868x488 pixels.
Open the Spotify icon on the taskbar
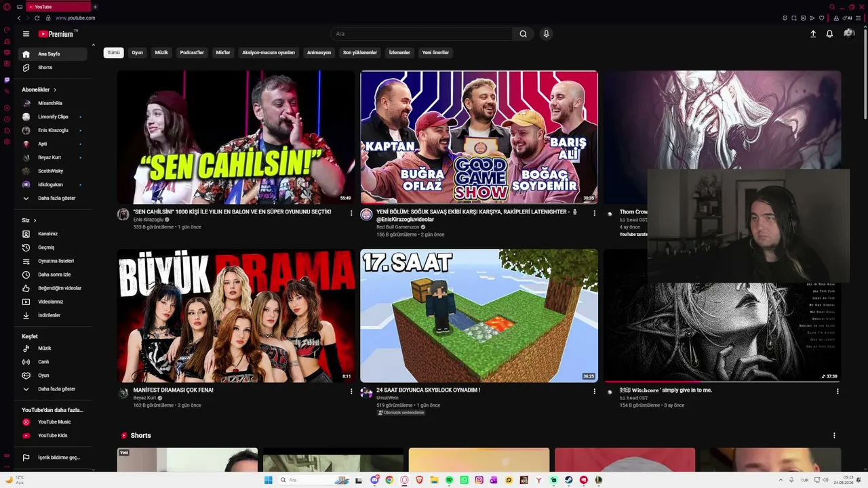point(449,480)
